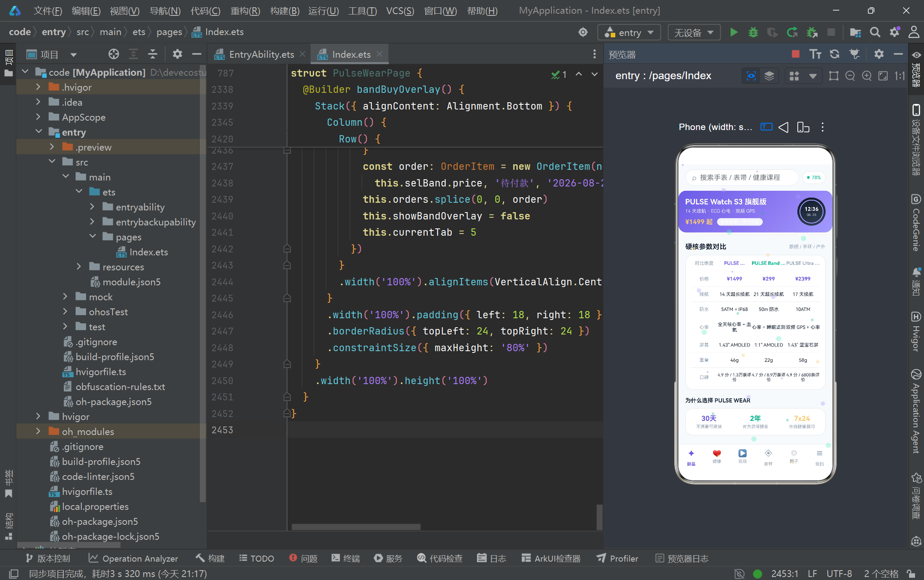This screenshot has width=924, height=580.
Task: Run the entry module with green play button
Action: coord(734,33)
